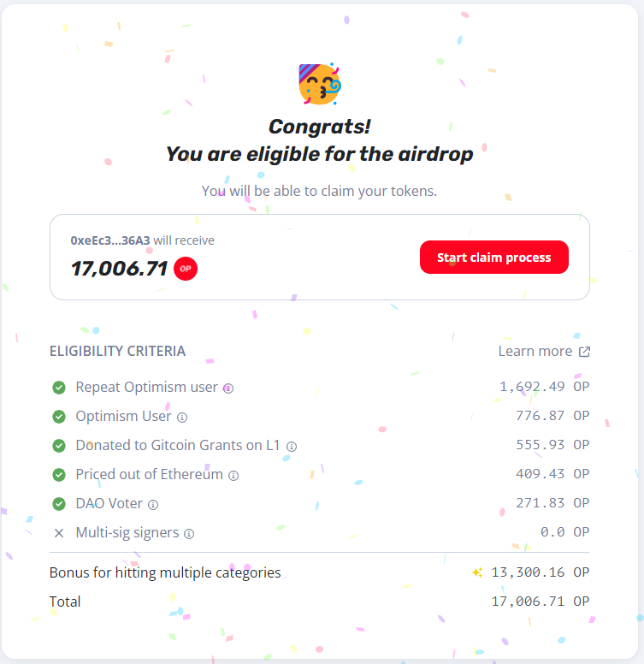The height and width of the screenshot is (664, 644).
Task: Click the sparkle icon next to bonus amount
Action: pyautogui.click(x=477, y=572)
